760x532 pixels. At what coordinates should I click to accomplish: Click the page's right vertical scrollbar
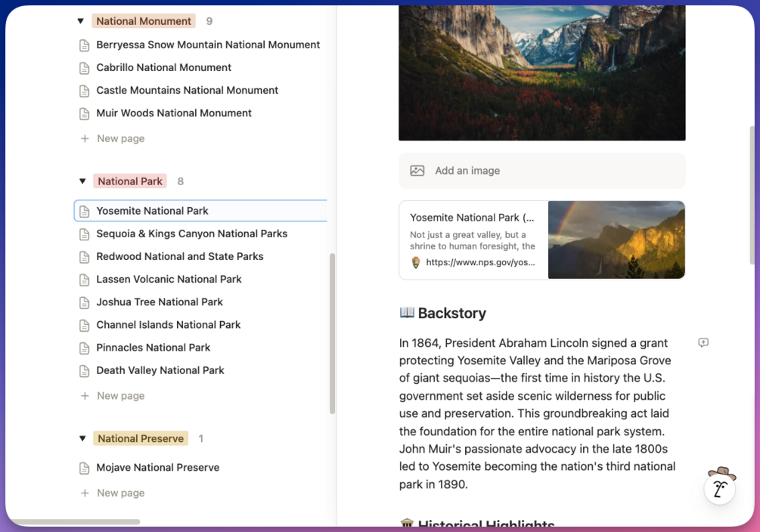[752, 195]
